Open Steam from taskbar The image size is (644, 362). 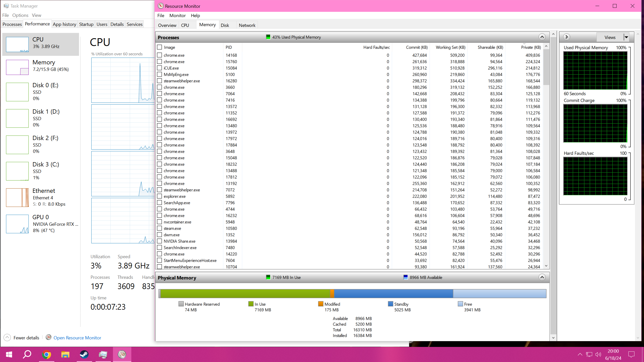point(84,354)
